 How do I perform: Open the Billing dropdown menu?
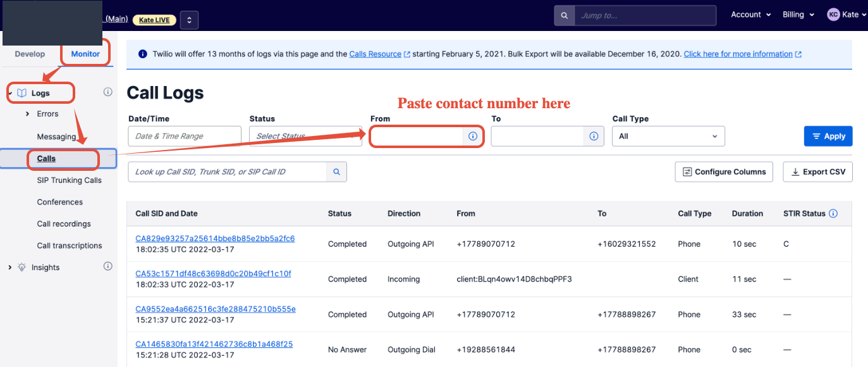(798, 15)
